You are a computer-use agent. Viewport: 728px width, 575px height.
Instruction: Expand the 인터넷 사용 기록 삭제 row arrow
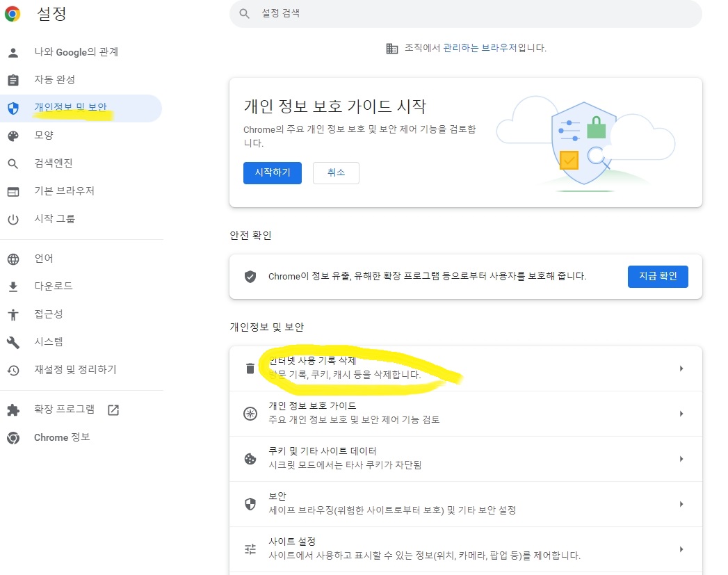pos(681,369)
